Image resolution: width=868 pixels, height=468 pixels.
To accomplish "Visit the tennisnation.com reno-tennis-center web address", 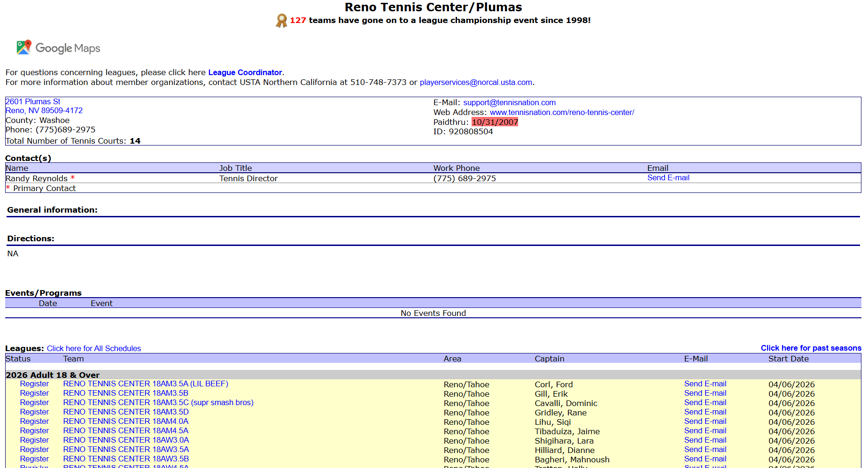I will (561, 112).
